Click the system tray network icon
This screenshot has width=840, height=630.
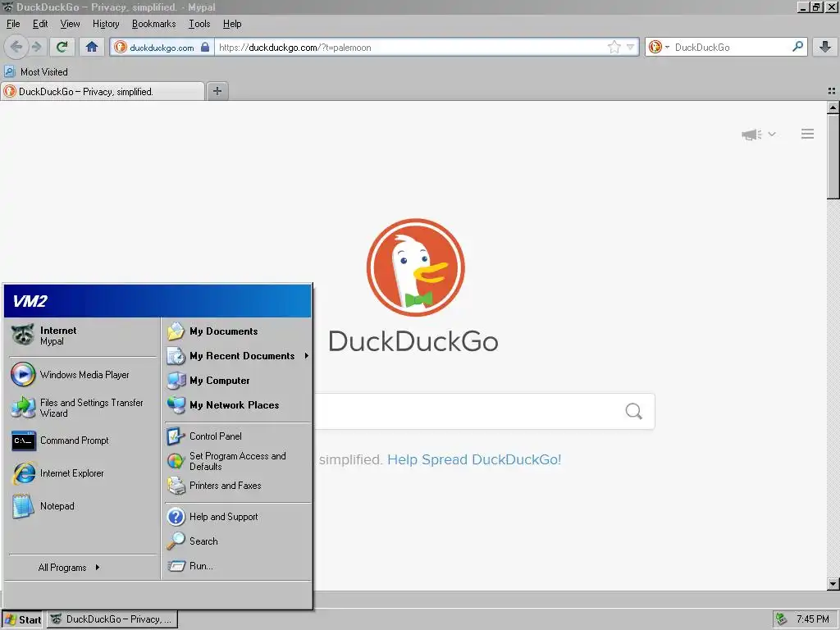pyautogui.click(x=781, y=619)
